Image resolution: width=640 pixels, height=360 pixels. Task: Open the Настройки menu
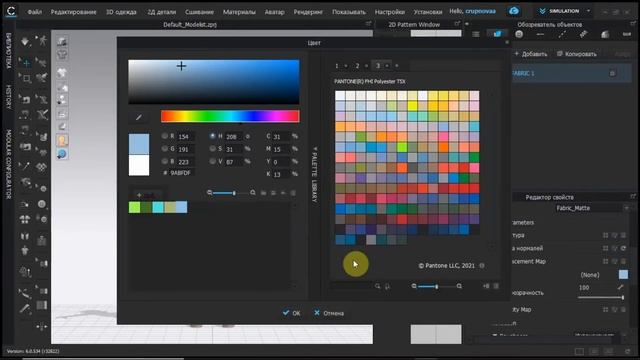(x=390, y=12)
